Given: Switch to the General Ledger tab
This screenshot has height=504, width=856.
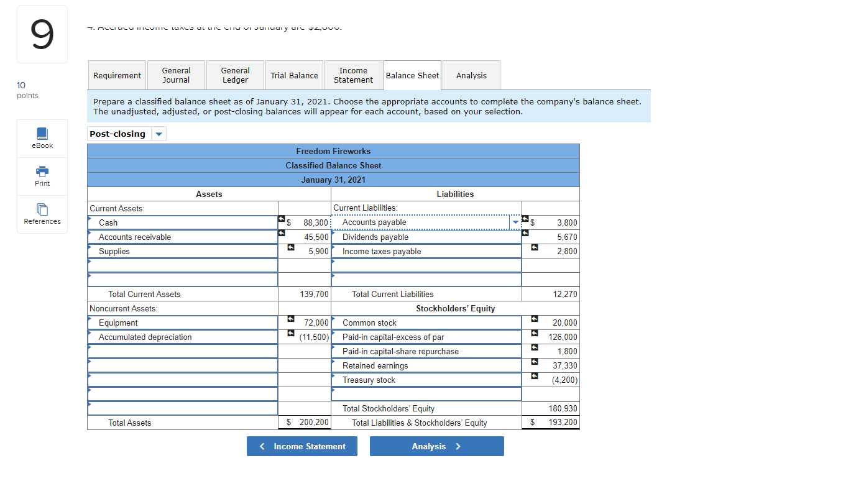Looking at the screenshot, I should (235, 75).
